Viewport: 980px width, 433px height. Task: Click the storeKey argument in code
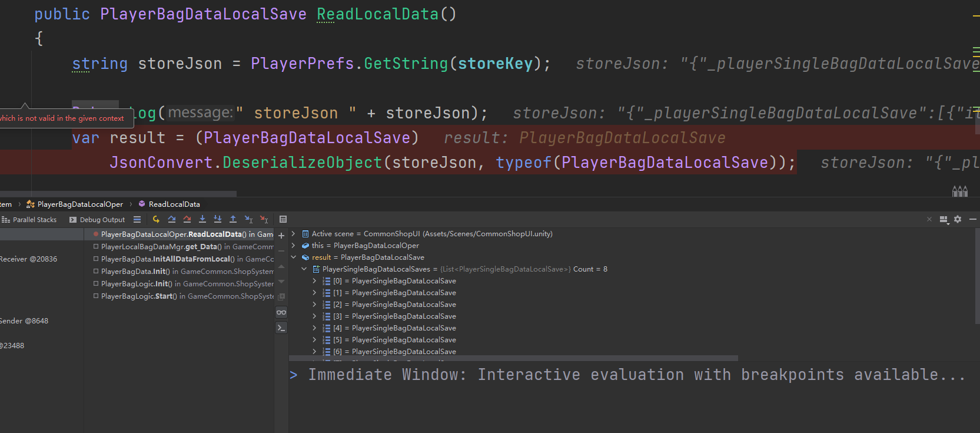tap(495, 64)
